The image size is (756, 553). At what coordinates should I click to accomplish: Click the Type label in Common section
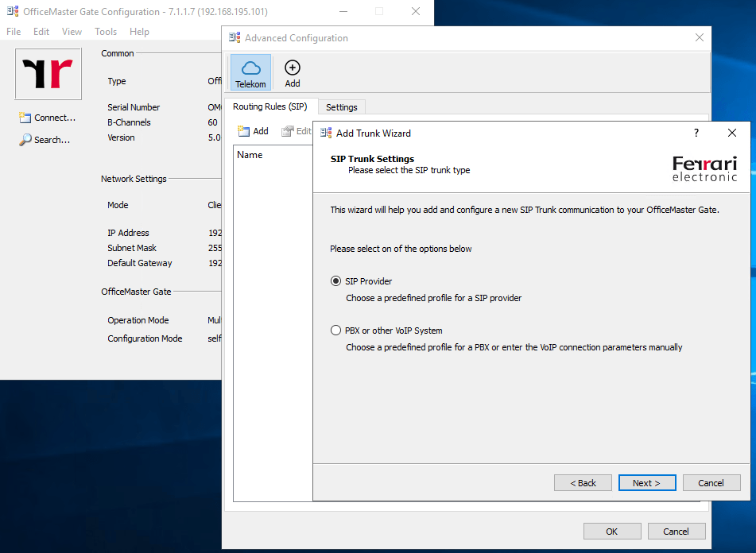coord(117,81)
